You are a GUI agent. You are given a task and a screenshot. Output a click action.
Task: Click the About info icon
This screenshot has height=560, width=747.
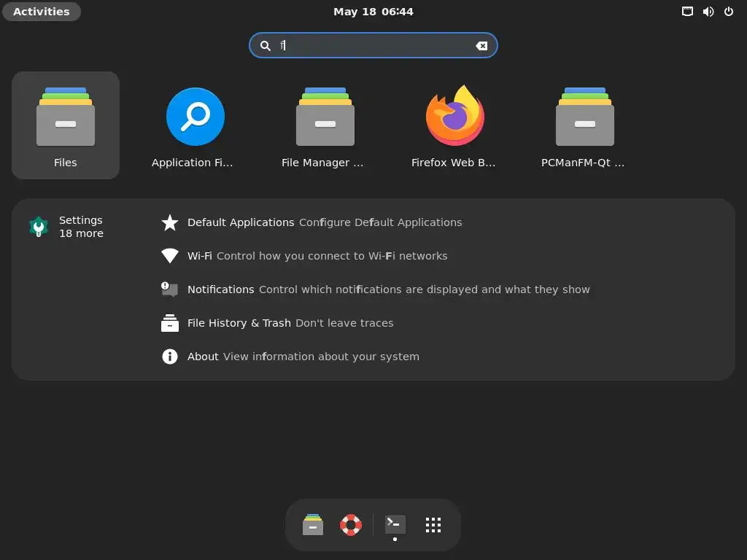click(x=169, y=356)
